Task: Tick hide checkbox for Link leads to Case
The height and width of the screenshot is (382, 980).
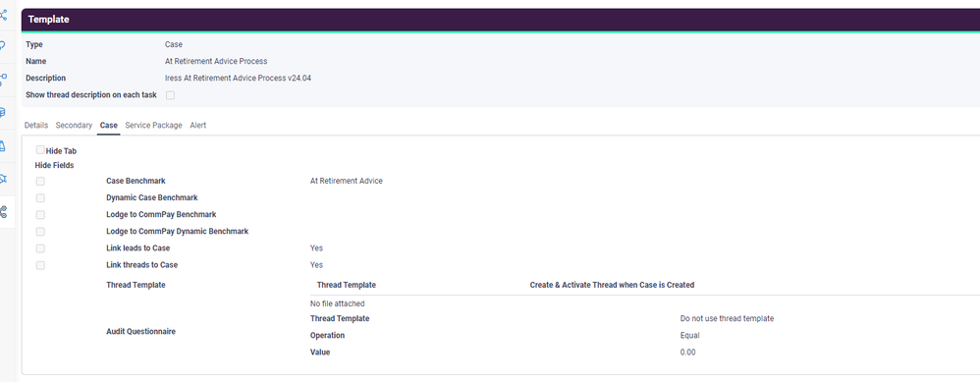Action: point(40,248)
